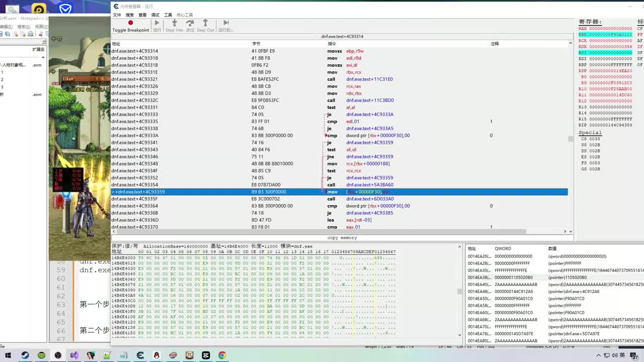The height and width of the screenshot is (362, 644).
Task: Open the Windows Start menu
Action: coord(9,355)
